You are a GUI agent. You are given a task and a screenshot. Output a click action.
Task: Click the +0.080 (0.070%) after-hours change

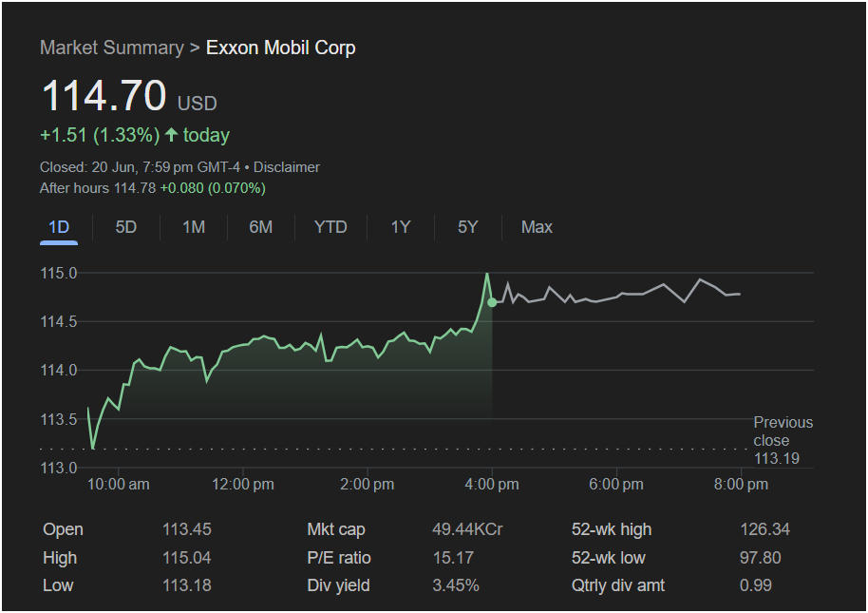click(x=213, y=188)
